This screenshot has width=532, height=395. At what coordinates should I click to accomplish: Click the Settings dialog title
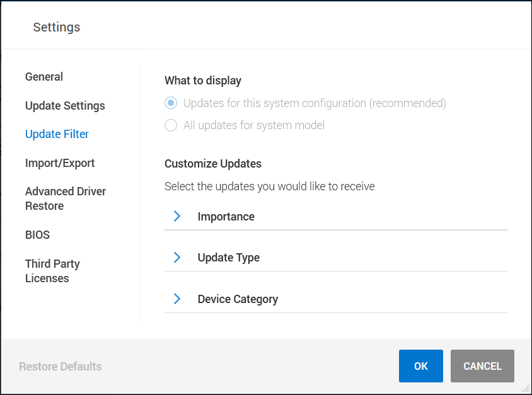pyautogui.click(x=56, y=27)
